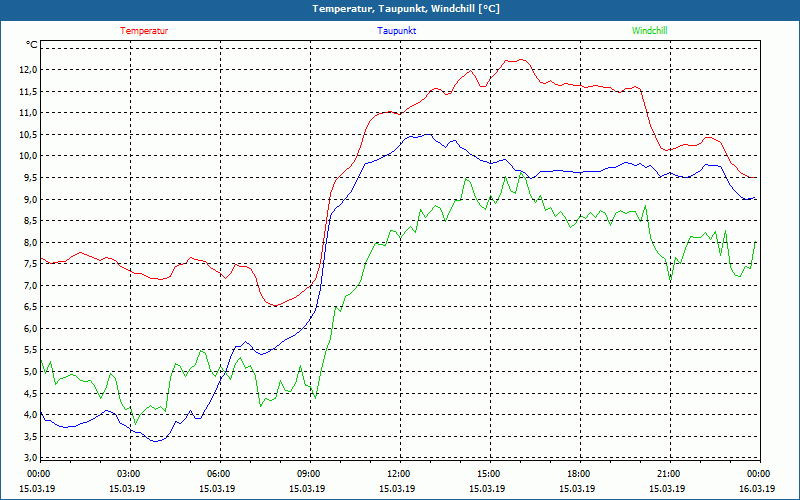Click the chart title 'Temperatur, Taupunkt, Windchill [°C]'
800x500 pixels.
tap(406, 9)
